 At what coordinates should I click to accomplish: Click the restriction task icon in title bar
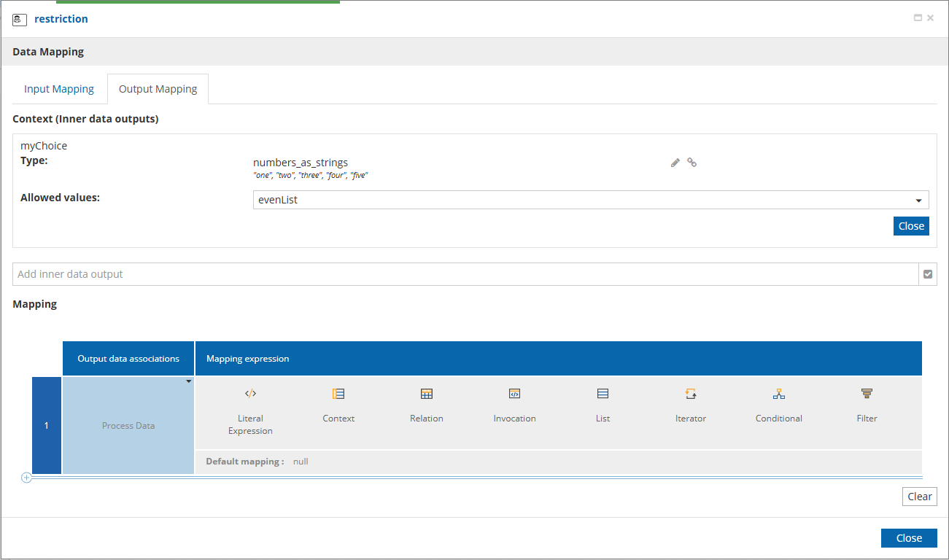coord(20,20)
